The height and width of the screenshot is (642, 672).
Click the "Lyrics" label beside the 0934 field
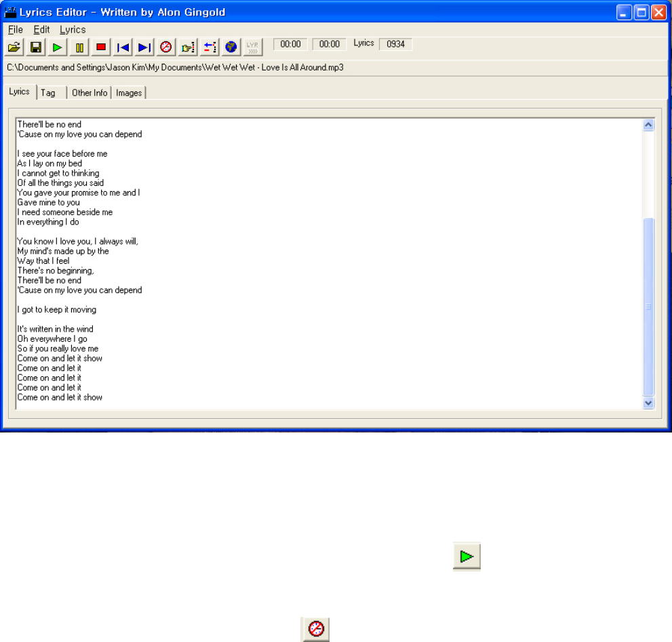coord(363,43)
